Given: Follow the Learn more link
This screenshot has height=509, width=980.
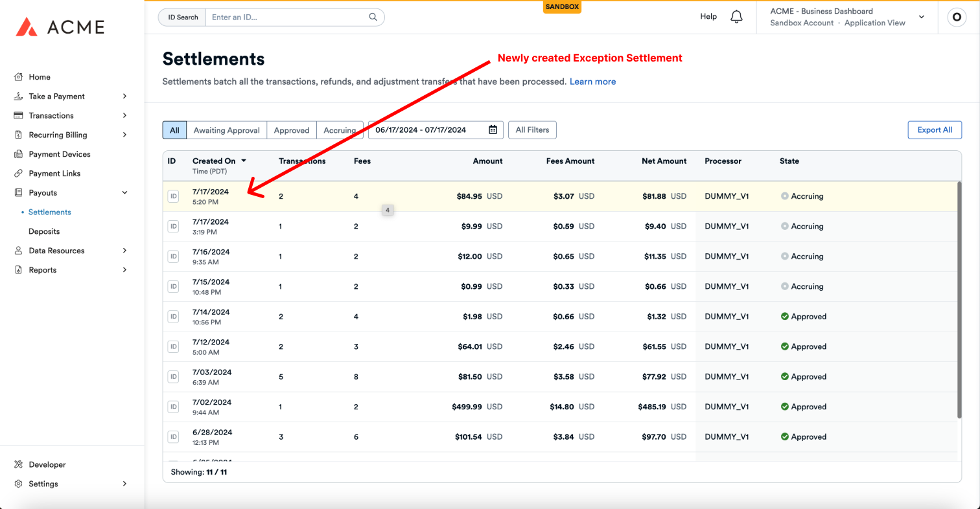Looking at the screenshot, I should pyautogui.click(x=592, y=82).
